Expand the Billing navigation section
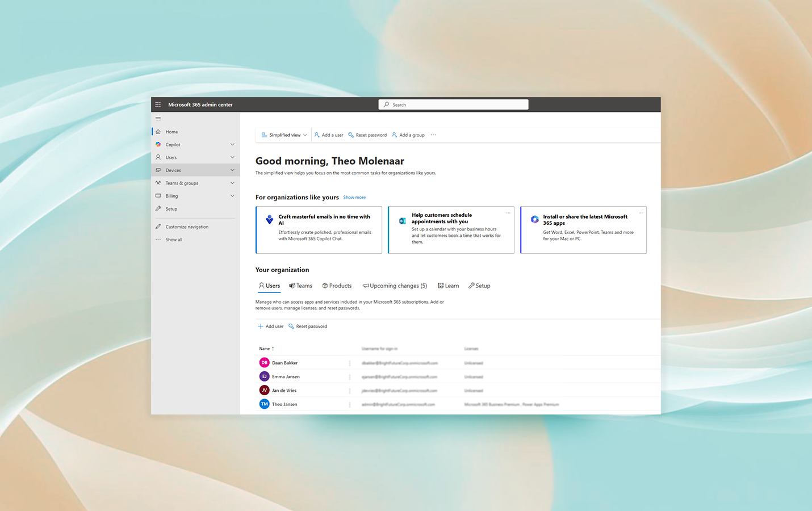The width and height of the screenshot is (812, 511). click(x=232, y=196)
